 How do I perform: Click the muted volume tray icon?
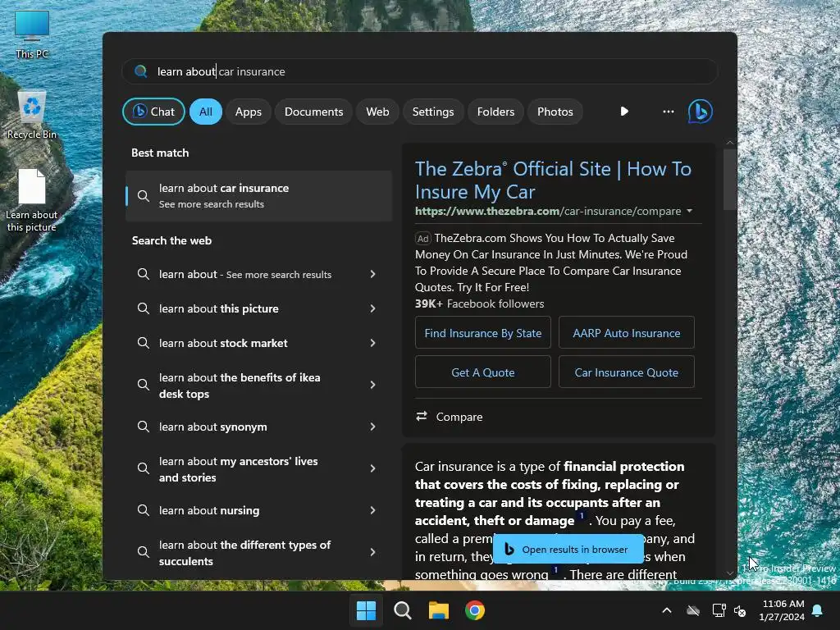coord(740,610)
